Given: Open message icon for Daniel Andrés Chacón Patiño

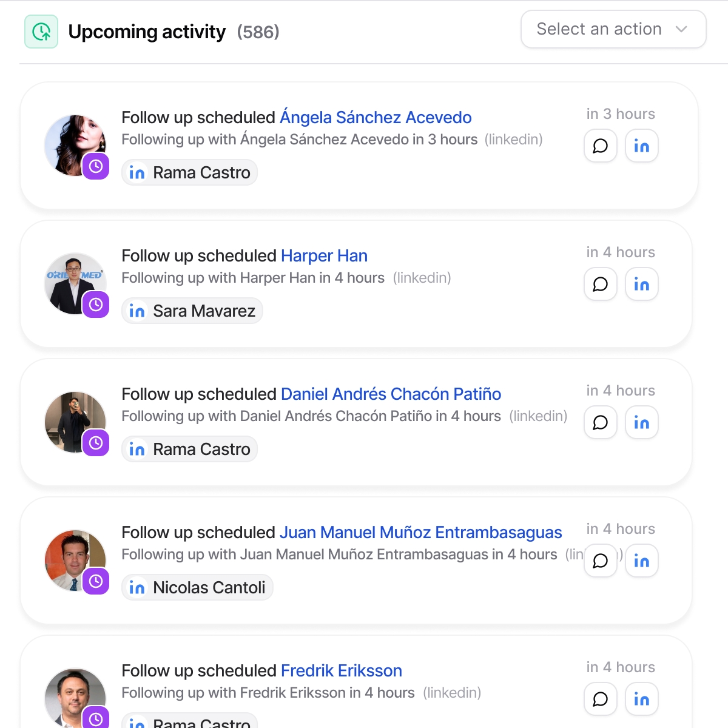Looking at the screenshot, I should pyautogui.click(x=601, y=422).
